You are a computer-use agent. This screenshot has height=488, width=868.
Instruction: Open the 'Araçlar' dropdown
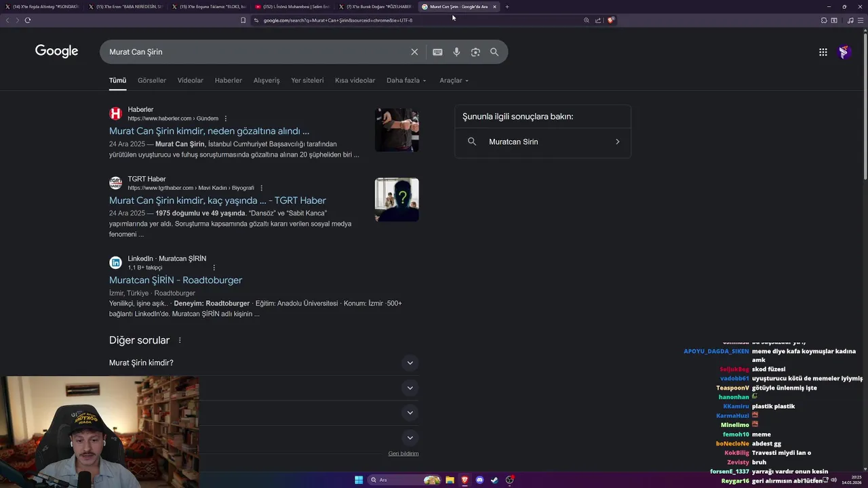pos(454,81)
